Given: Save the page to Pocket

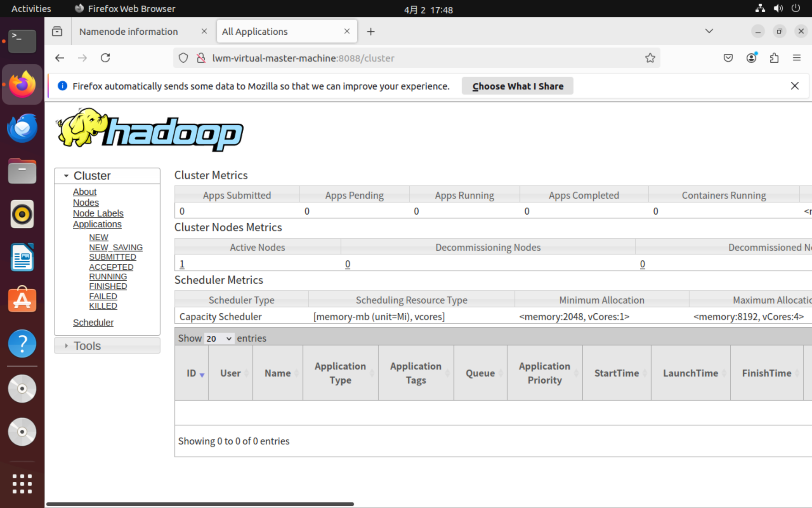Looking at the screenshot, I should tap(728, 58).
